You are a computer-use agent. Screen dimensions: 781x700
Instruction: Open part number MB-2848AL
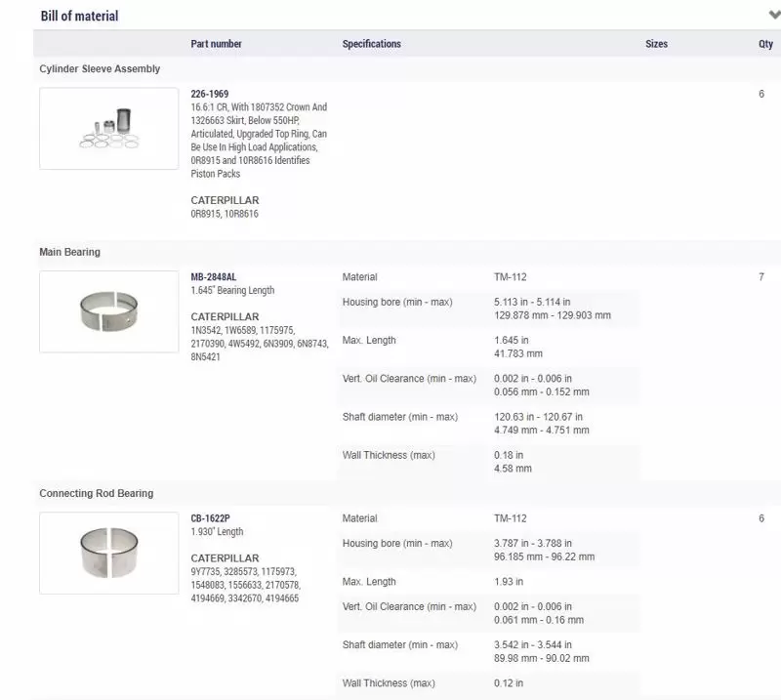[214, 277]
